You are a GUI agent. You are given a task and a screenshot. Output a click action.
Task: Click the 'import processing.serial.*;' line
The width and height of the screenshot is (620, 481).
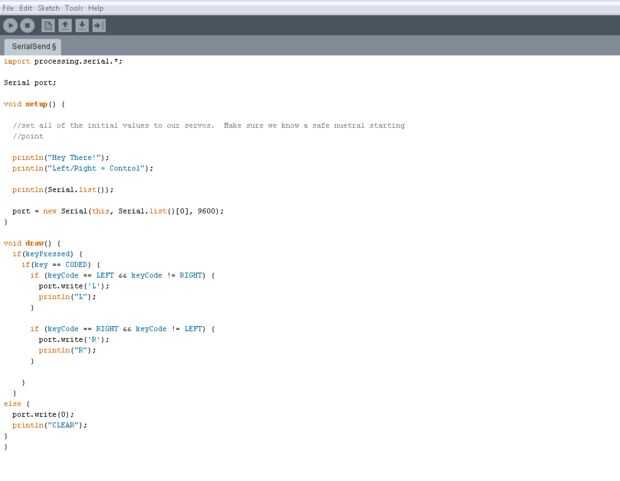coord(63,61)
